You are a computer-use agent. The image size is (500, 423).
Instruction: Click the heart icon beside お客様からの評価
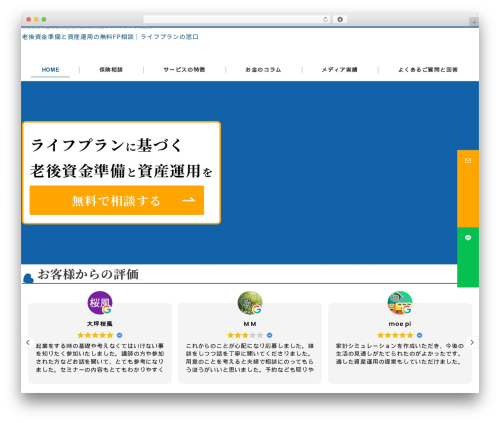pos(29,278)
